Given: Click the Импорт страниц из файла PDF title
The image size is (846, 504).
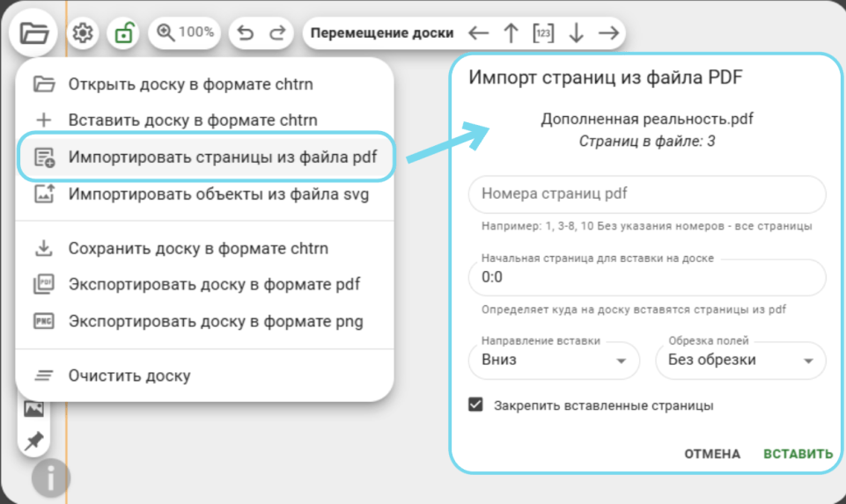Looking at the screenshot, I should click(x=606, y=77).
